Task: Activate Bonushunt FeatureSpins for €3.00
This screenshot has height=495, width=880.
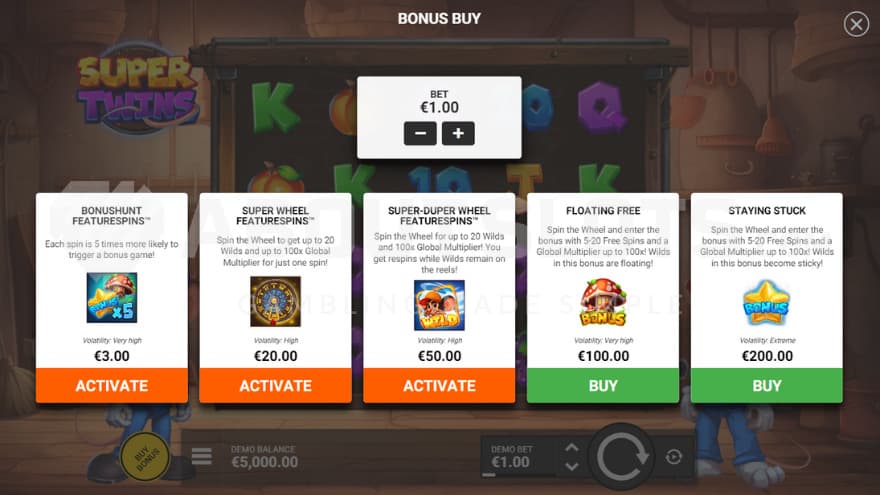Action: point(112,386)
